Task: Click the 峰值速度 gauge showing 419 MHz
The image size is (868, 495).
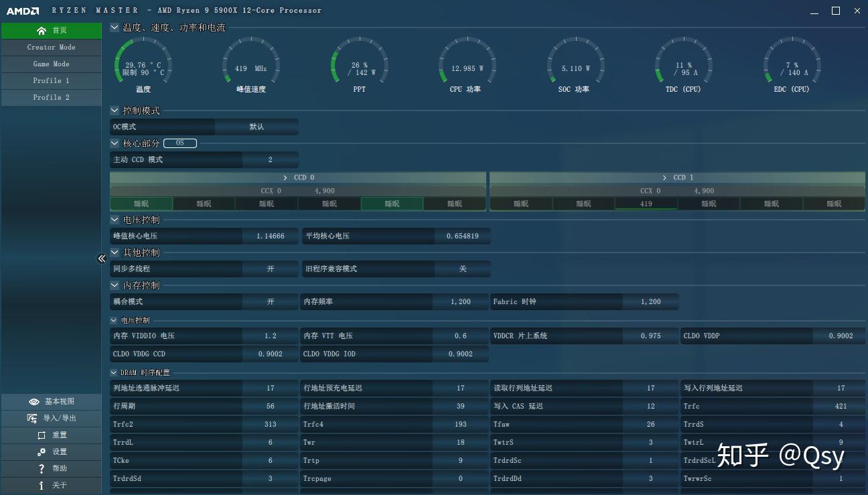Action: click(251, 66)
